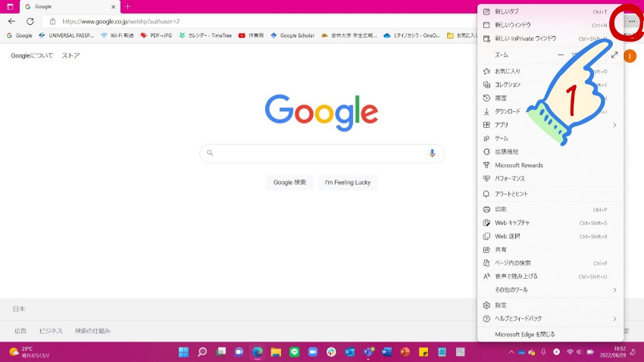Open the Wi-Fi 転送 bookmark
The width and height of the screenshot is (644, 362).
(117, 36)
